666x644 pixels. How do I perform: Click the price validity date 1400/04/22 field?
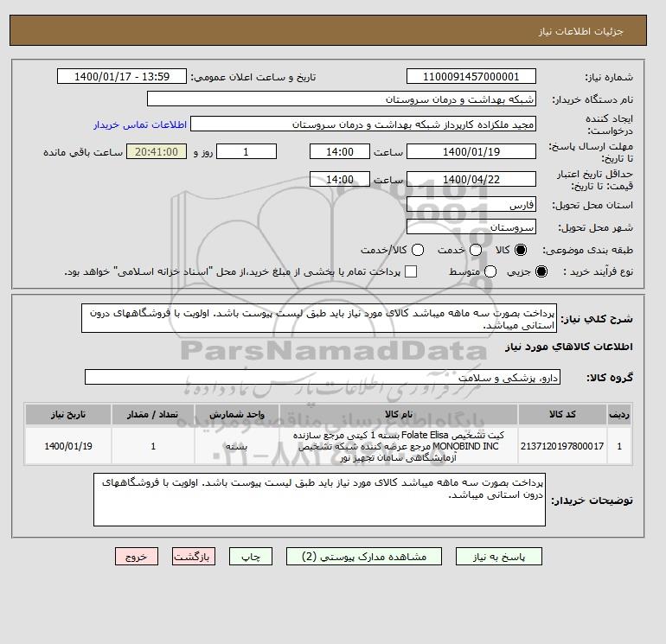coord(471,179)
